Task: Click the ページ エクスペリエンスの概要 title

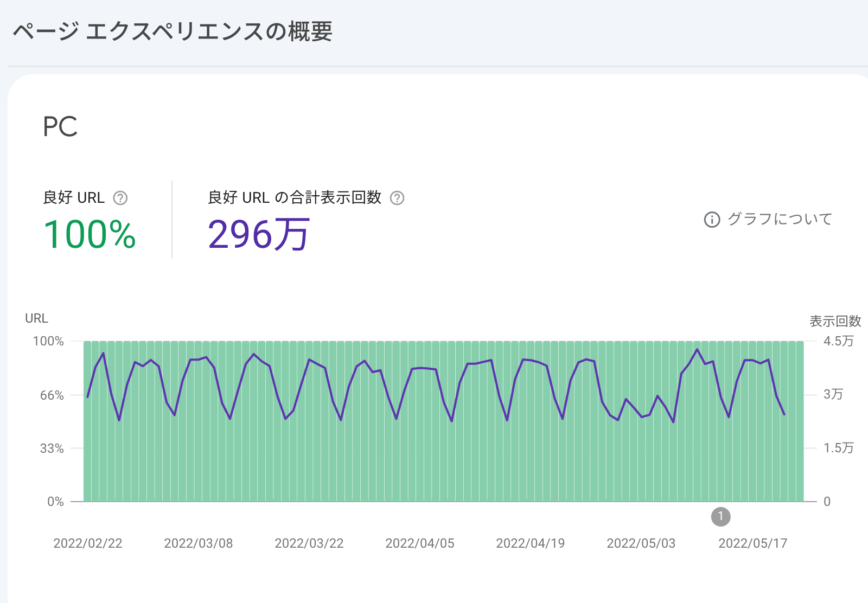Action: click(x=173, y=31)
